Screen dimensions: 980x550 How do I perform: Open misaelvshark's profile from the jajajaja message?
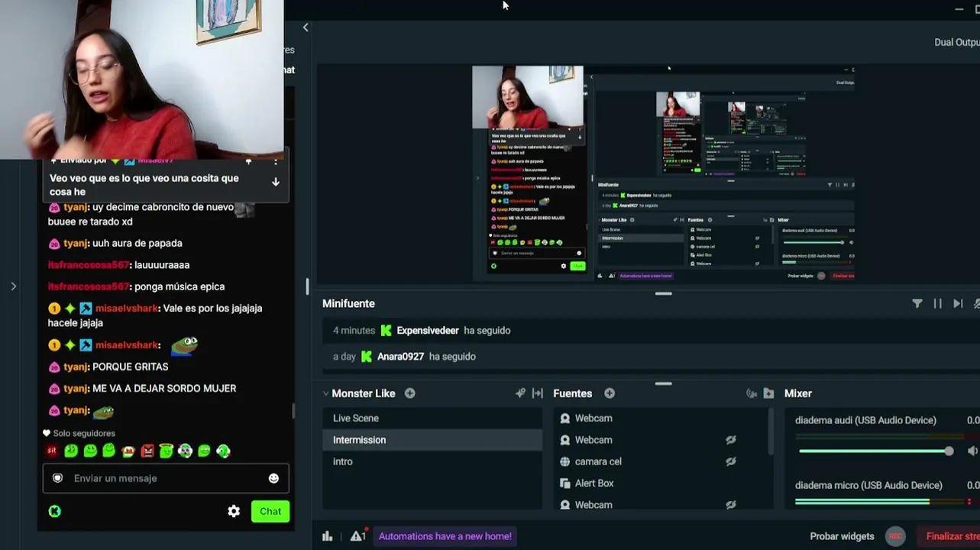pos(127,309)
